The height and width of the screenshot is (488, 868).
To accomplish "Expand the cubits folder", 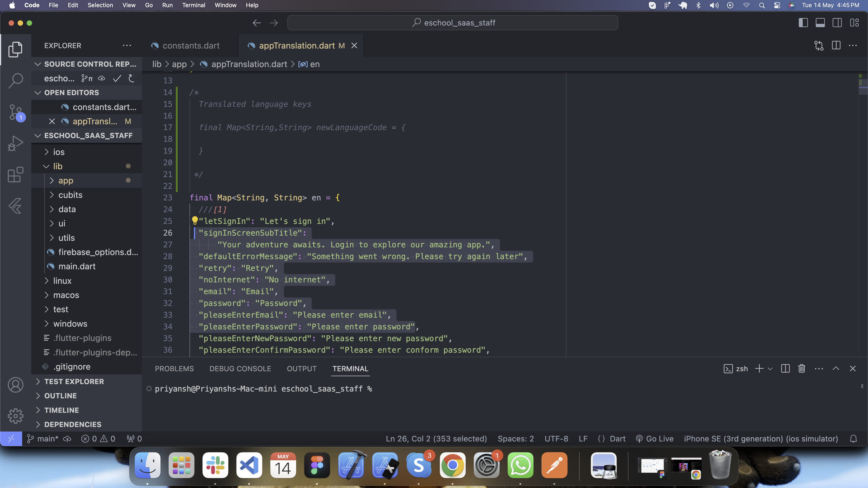I will (70, 195).
